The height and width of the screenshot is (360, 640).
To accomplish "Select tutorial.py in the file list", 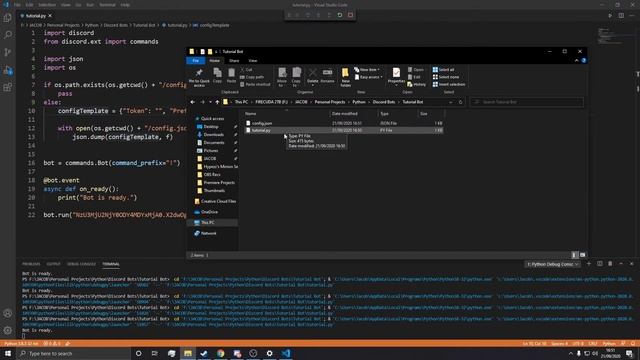I will 343,130.
